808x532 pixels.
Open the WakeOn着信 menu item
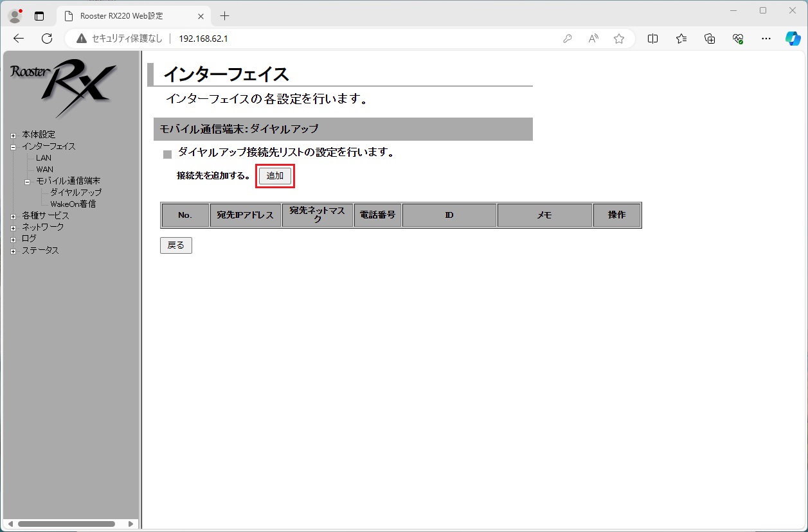73,204
